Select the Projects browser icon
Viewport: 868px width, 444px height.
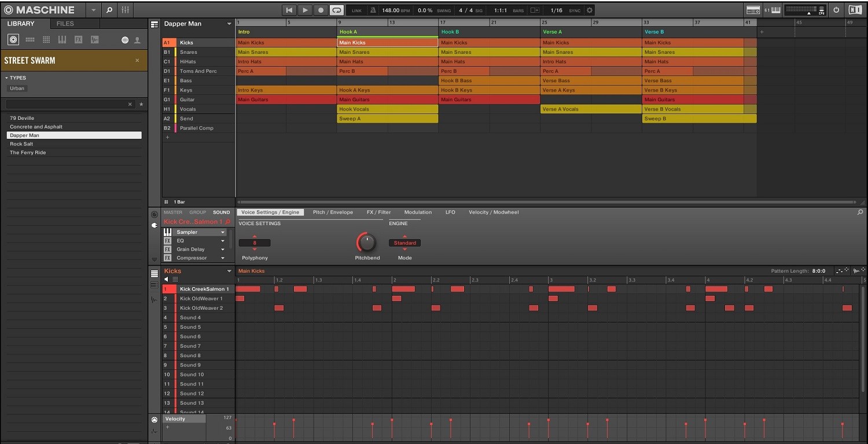click(13, 39)
